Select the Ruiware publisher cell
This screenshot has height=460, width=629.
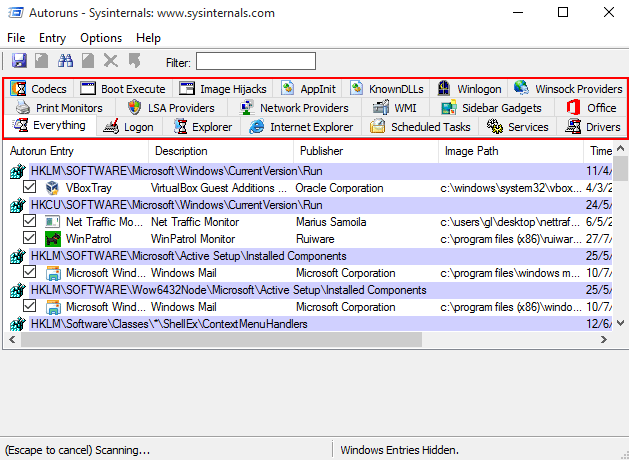[x=315, y=239]
